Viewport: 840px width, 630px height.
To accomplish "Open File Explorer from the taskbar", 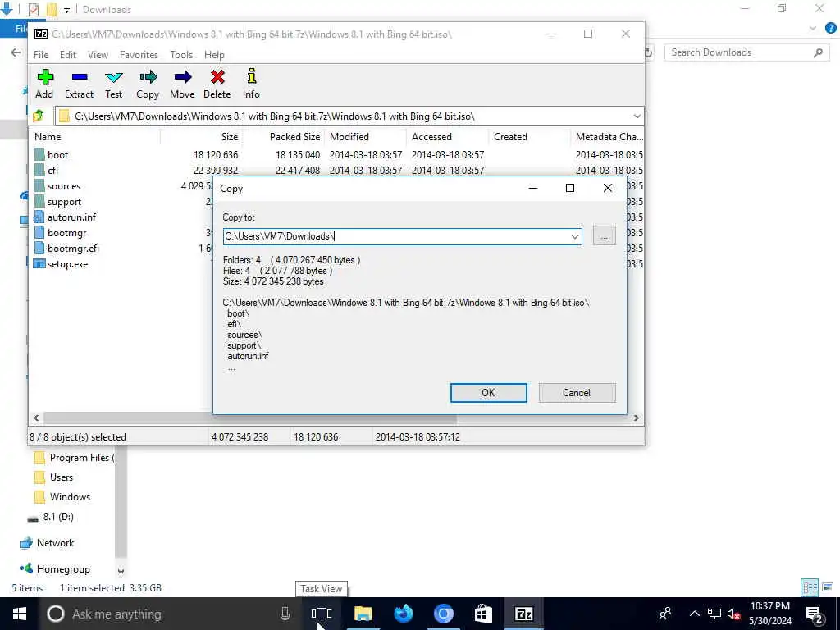I will point(363,614).
